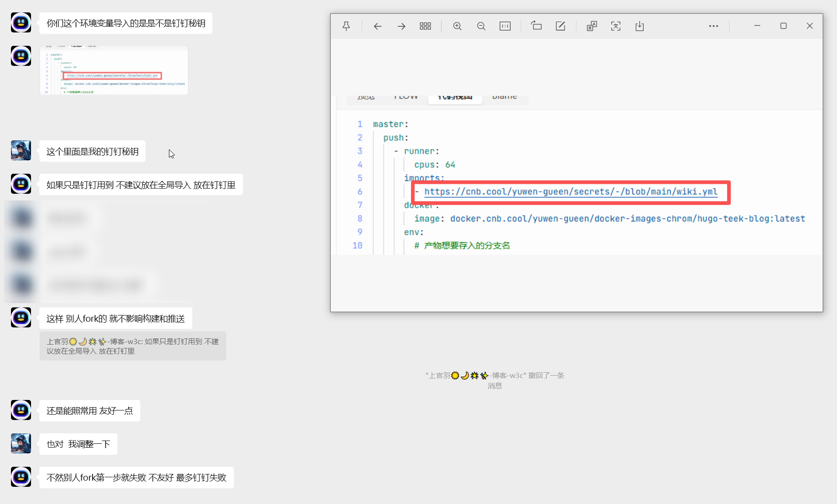Translate the image text

(592, 26)
